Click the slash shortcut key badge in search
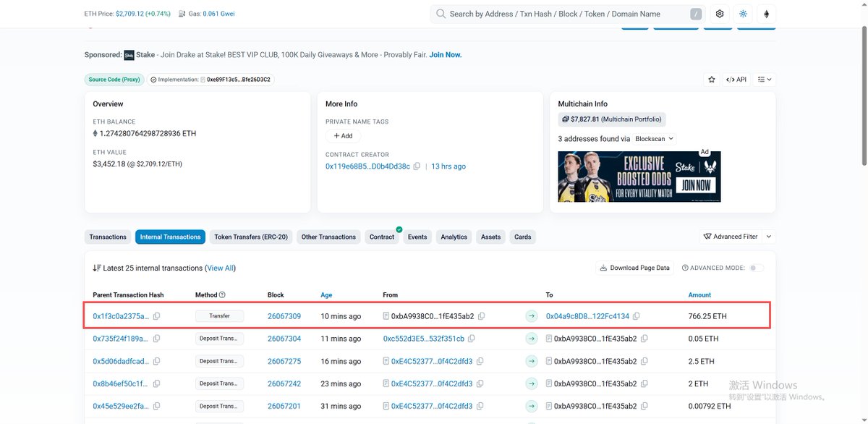Image resolution: width=868 pixels, height=424 pixels. click(696, 14)
